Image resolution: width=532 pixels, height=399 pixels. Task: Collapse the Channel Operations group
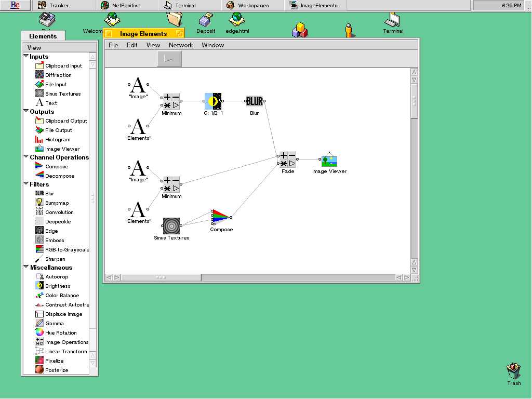pyautogui.click(x=26, y=157)
